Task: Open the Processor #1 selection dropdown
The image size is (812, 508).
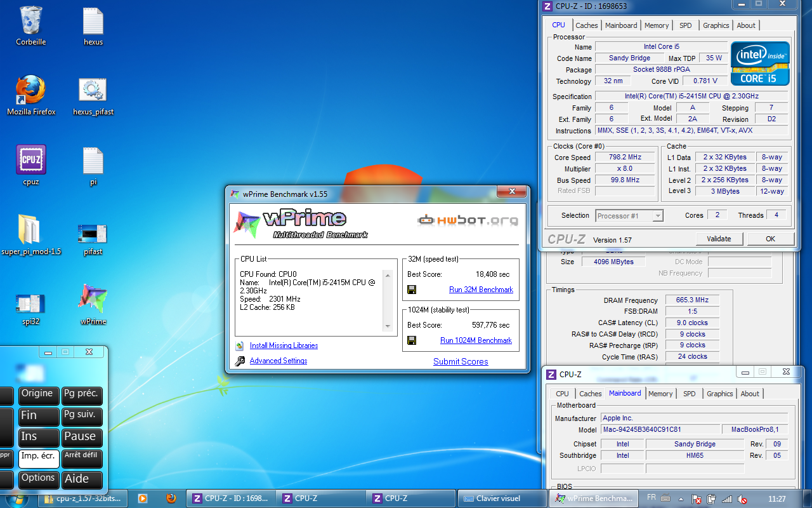Action: (629, 216)
